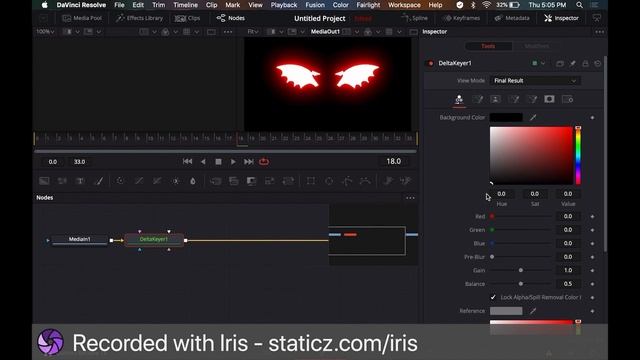Select the B-Spline mask tool
Screen dimensions: 640x360
365,181
